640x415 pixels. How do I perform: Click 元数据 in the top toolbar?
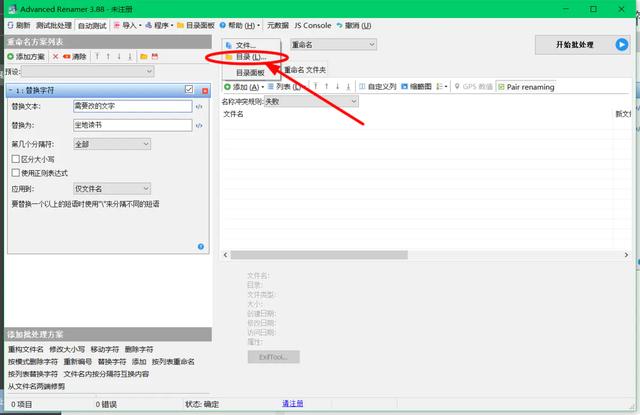(x=278, y=25)
